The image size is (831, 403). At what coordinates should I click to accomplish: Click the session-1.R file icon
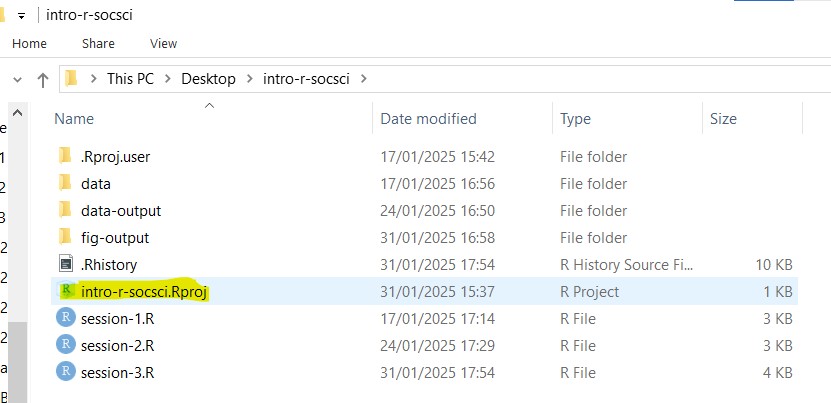point(66,318)
